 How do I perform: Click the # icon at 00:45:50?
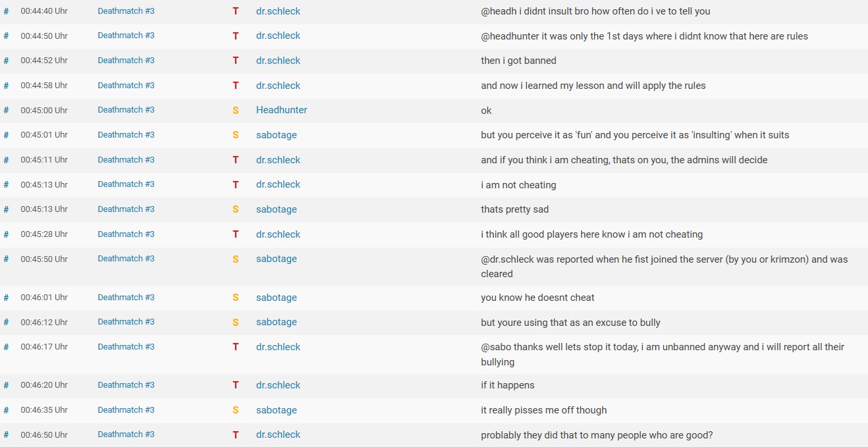(x=6, y=259)
